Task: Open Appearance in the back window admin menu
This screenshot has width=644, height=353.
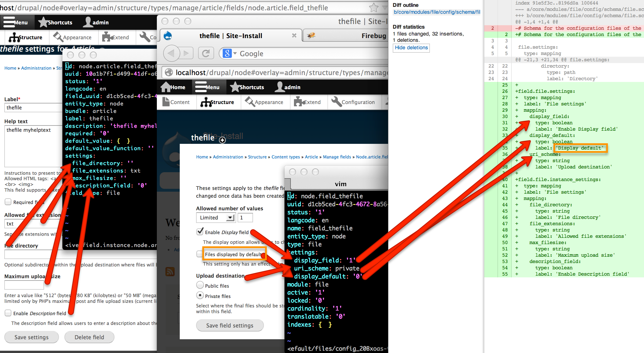Action: [72, 37]
